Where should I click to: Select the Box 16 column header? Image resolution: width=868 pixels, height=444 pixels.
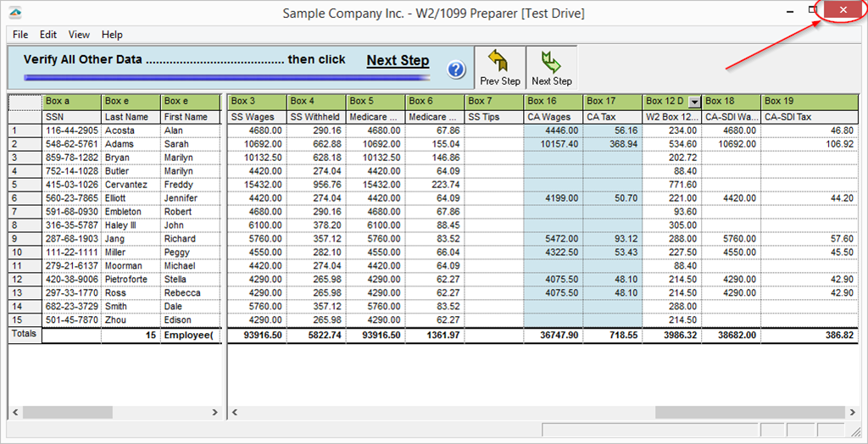point(554,102)
